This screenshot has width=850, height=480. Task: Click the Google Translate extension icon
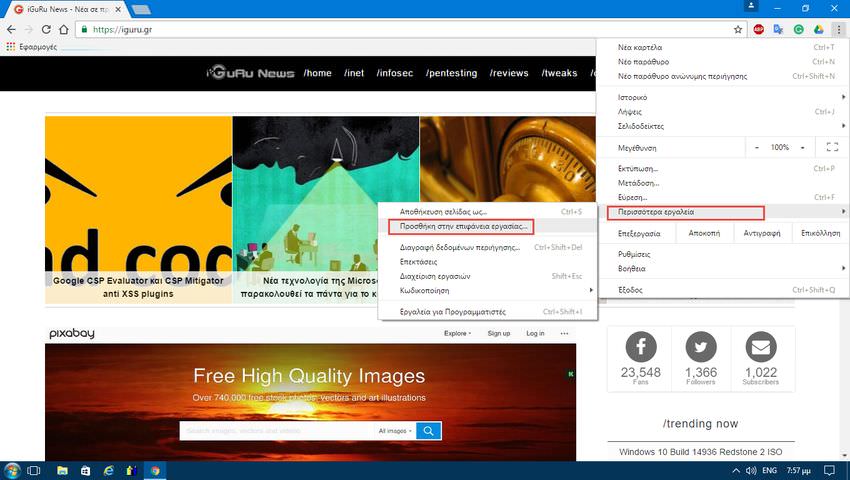(x=778, y=30)
